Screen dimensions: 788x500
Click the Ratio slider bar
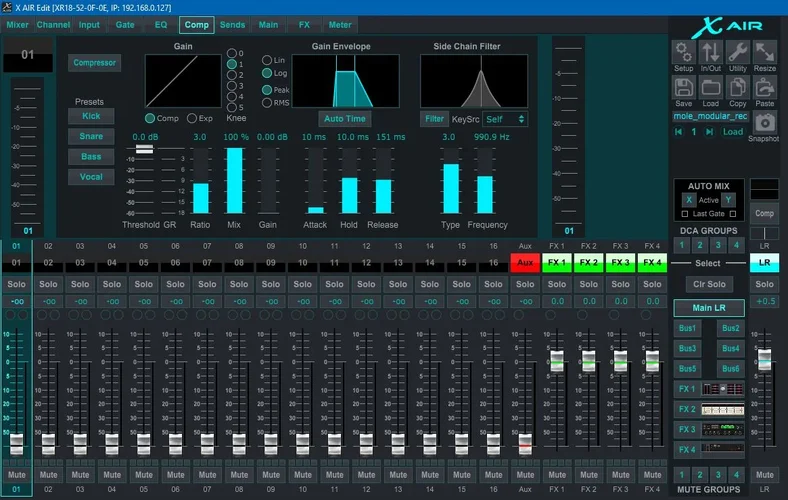pyautogui.click(x=200, y=180)
